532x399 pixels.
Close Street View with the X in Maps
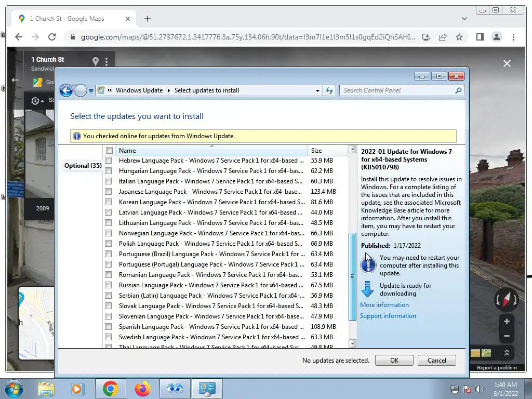click(x=507, y=63)
